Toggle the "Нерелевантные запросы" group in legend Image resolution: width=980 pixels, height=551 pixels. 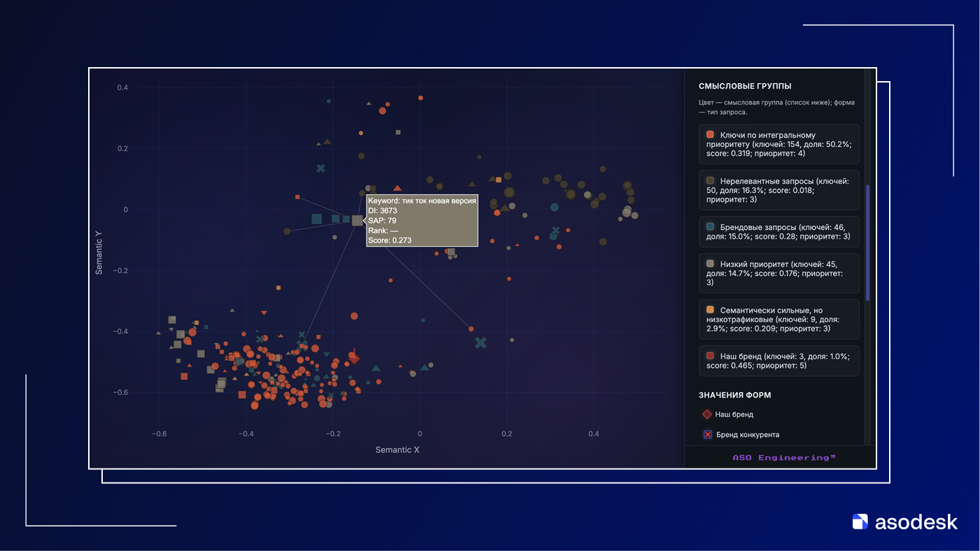point(779,190)
